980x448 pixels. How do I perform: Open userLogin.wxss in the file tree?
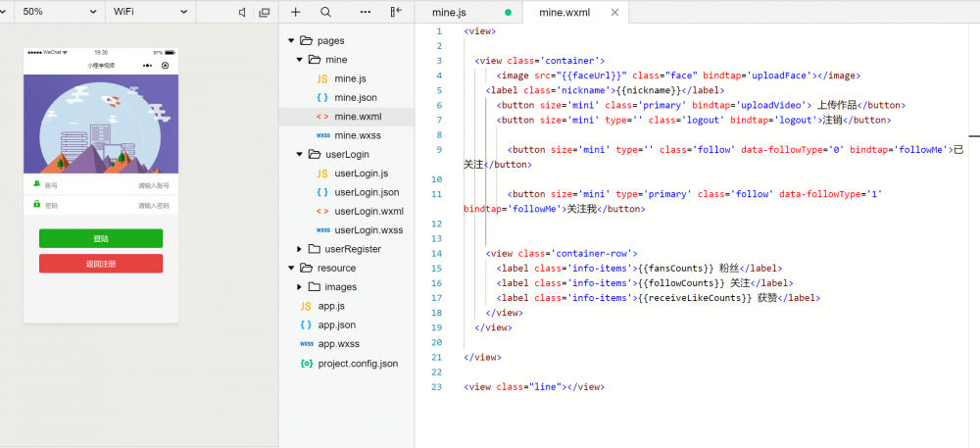(x=367, y=230)
